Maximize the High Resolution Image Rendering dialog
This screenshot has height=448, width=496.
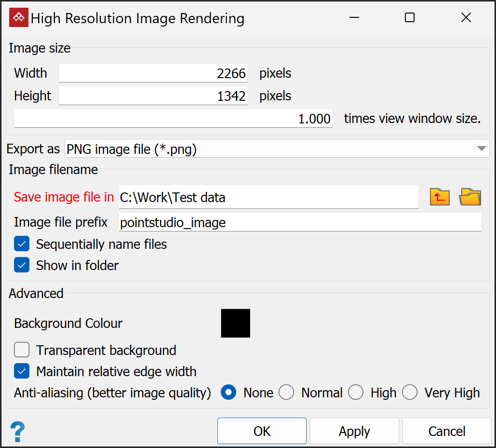pyautogui.click(x=410, y=18)
